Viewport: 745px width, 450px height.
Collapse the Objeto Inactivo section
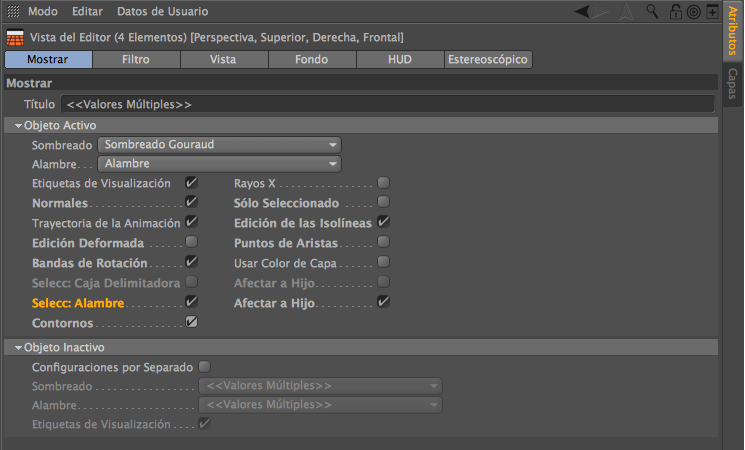pos(19,347)
